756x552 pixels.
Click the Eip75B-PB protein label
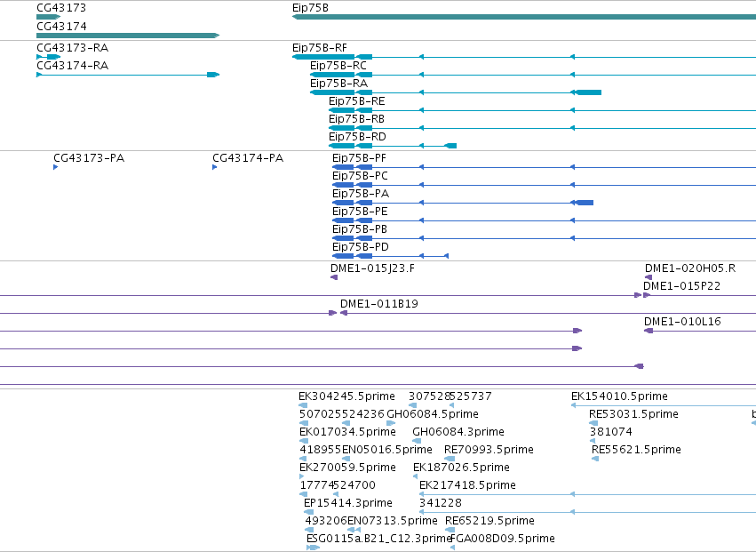coord(360,229)
